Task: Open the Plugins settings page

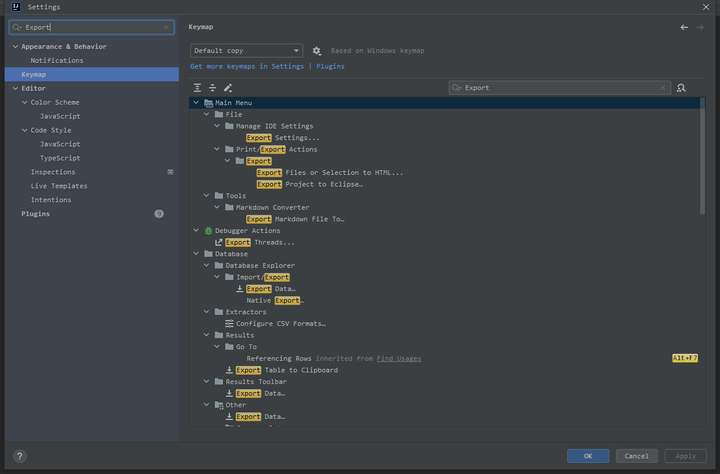Action: click(36, 214)
